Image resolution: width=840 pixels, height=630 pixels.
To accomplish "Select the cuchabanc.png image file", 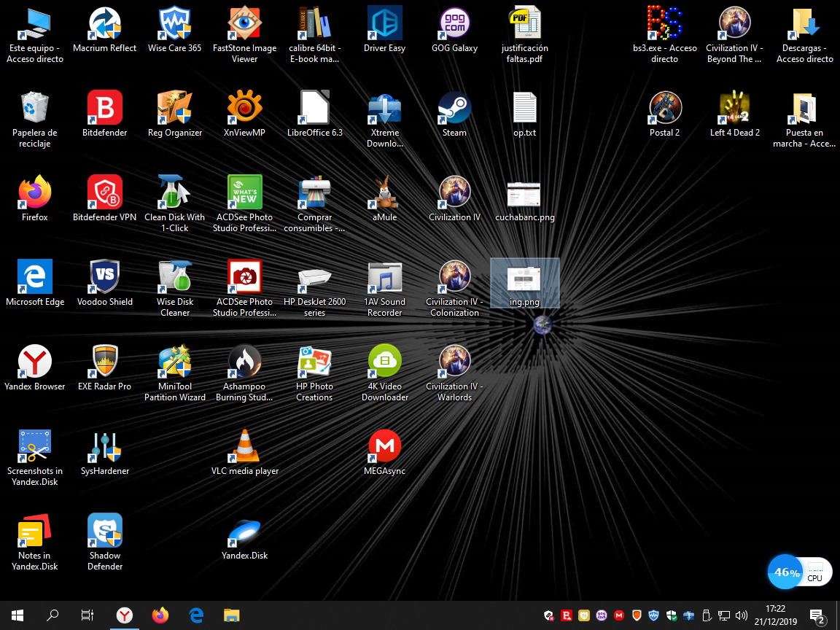I will 524,195.
